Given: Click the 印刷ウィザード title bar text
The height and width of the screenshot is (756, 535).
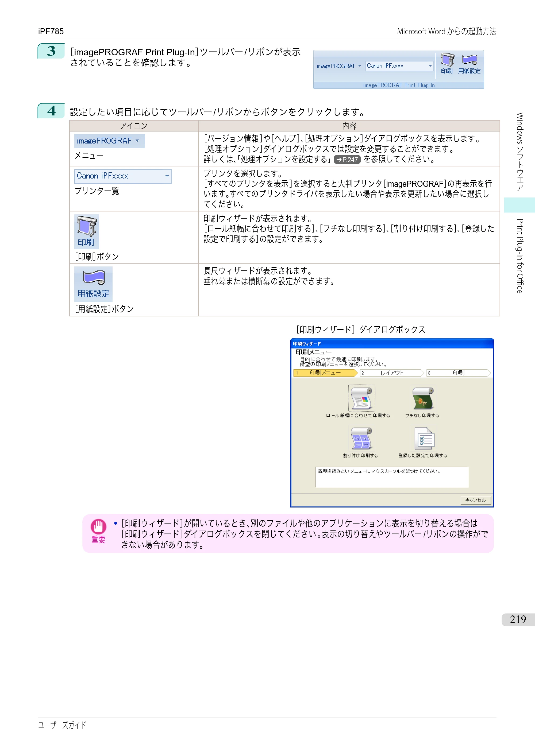Looking at the screenshot, I should (x=307, y=343).
